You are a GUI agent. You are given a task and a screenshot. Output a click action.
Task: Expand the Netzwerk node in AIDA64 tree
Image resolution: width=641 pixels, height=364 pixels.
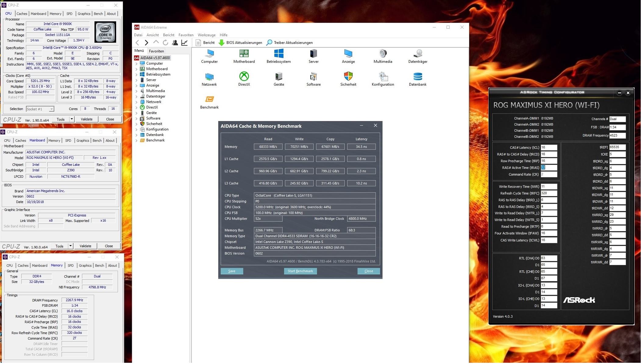click(x=136, y=102)
